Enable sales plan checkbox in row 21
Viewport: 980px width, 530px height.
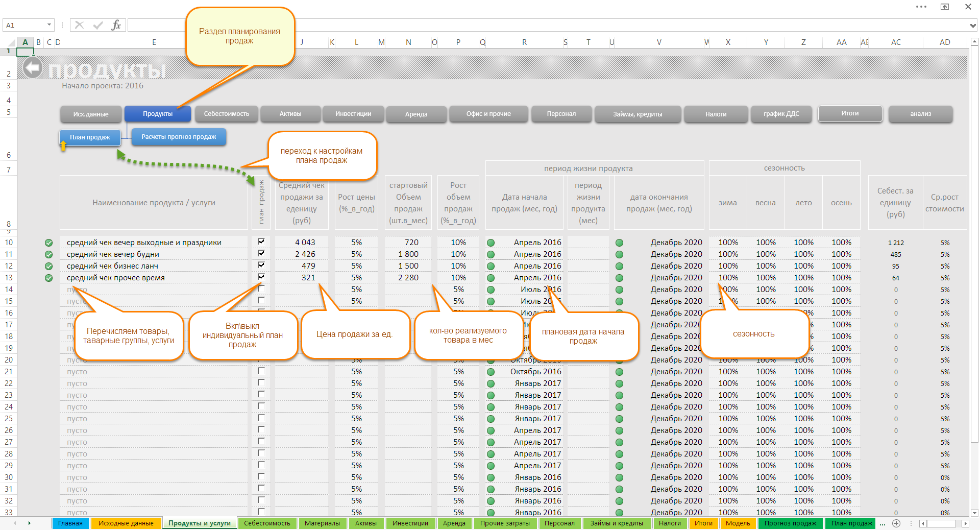261,371
